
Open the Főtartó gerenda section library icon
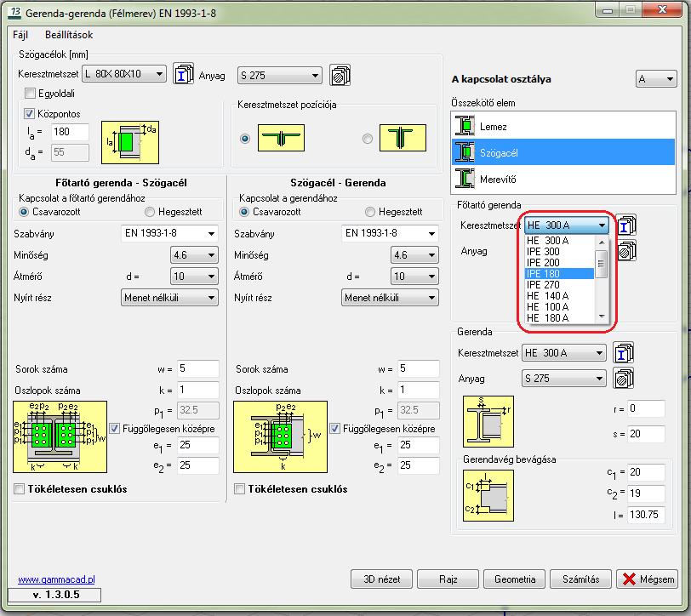point(626,225)
